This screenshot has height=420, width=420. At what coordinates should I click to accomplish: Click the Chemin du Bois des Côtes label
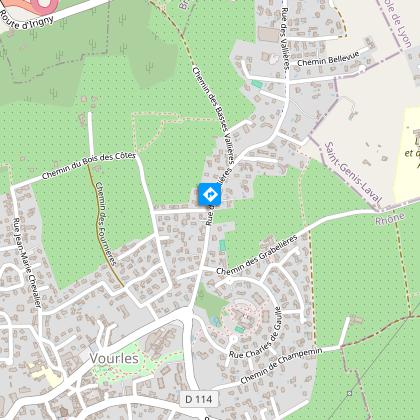click(89, 165)
